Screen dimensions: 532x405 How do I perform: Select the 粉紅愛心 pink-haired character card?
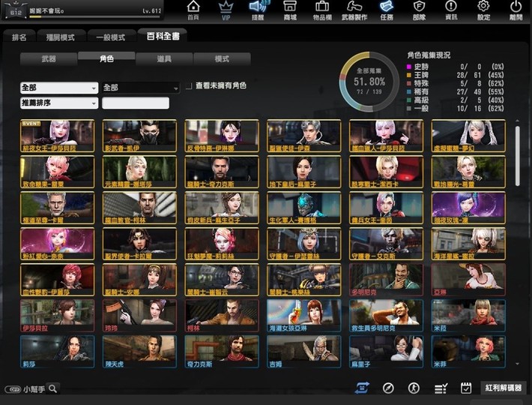[58, 244]
